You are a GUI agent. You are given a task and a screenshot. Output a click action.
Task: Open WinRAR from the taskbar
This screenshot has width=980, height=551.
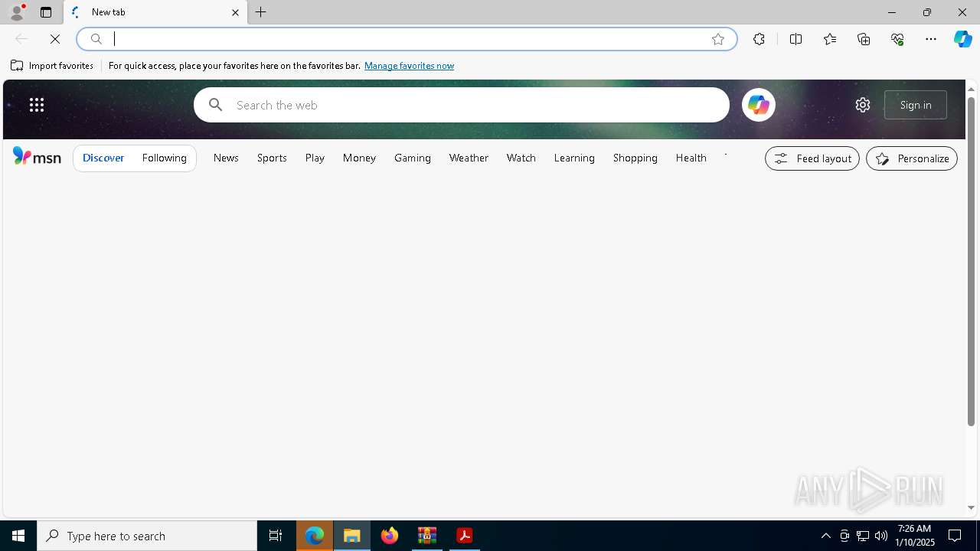[427, 536]
